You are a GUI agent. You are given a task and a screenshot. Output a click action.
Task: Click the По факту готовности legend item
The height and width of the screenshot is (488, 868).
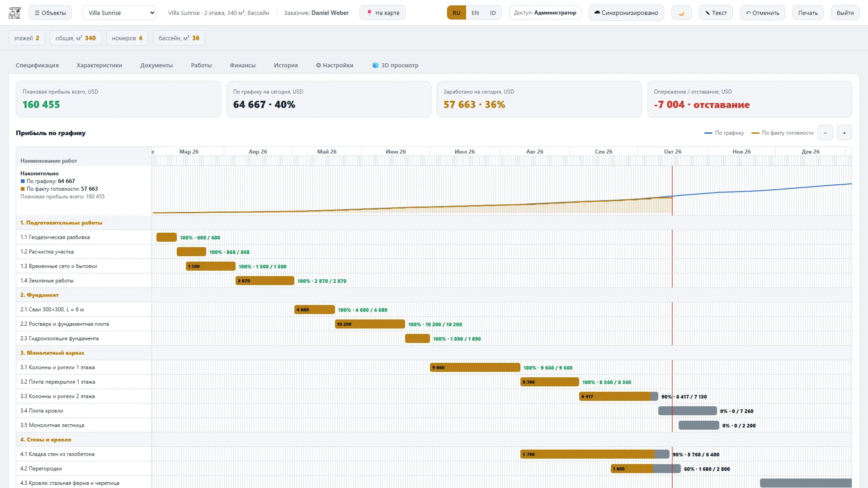[783, 133]
